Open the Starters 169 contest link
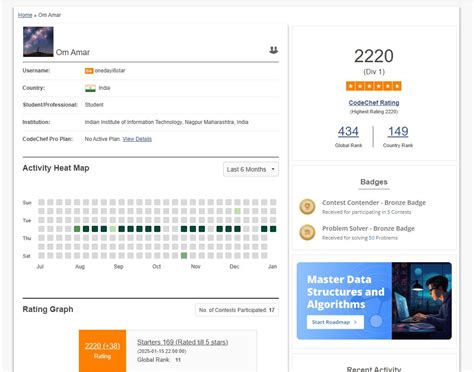The height and width of the screenshot is (372, 474). (x=183, y=342)
